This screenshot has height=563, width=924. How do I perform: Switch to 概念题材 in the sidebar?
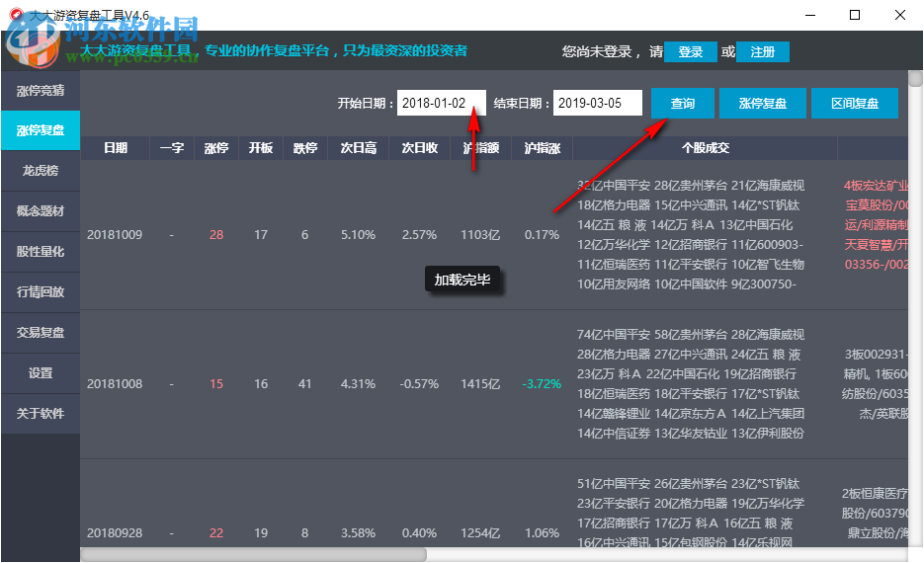click(x=41, y=211)
